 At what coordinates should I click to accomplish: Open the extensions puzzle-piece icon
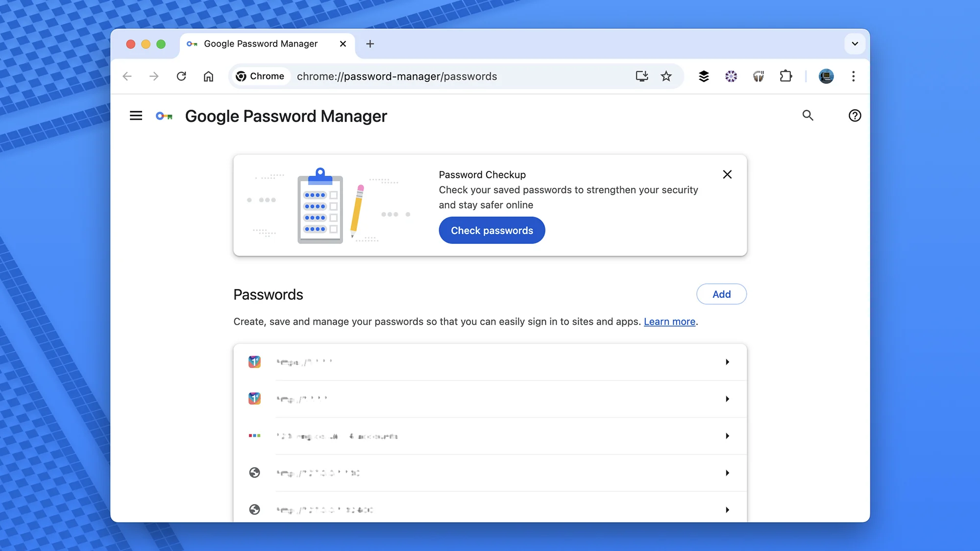(x=785, y=76)
